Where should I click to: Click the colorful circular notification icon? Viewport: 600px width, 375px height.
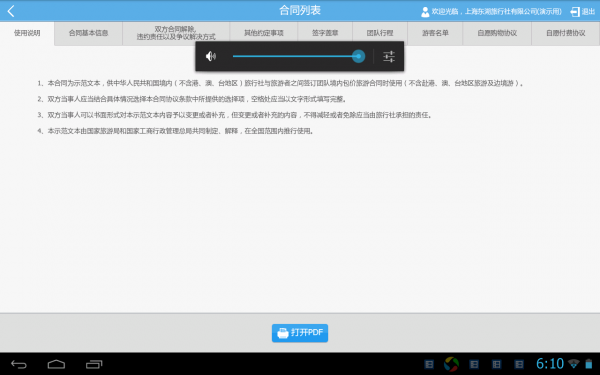(451, 364)
